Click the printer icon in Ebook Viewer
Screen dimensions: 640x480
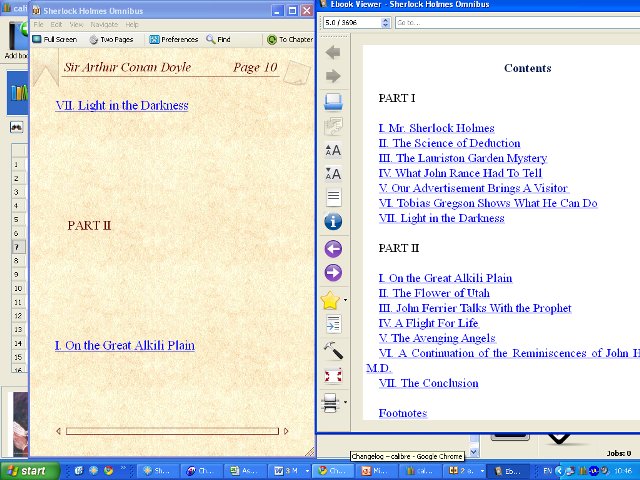[330, 402]
